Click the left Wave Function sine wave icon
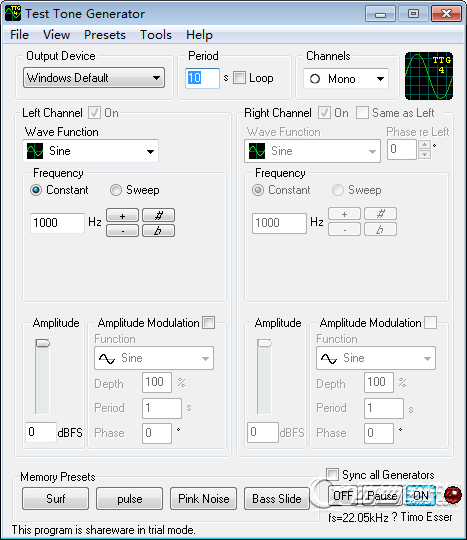Screen dimensions: 467x540 35,151
